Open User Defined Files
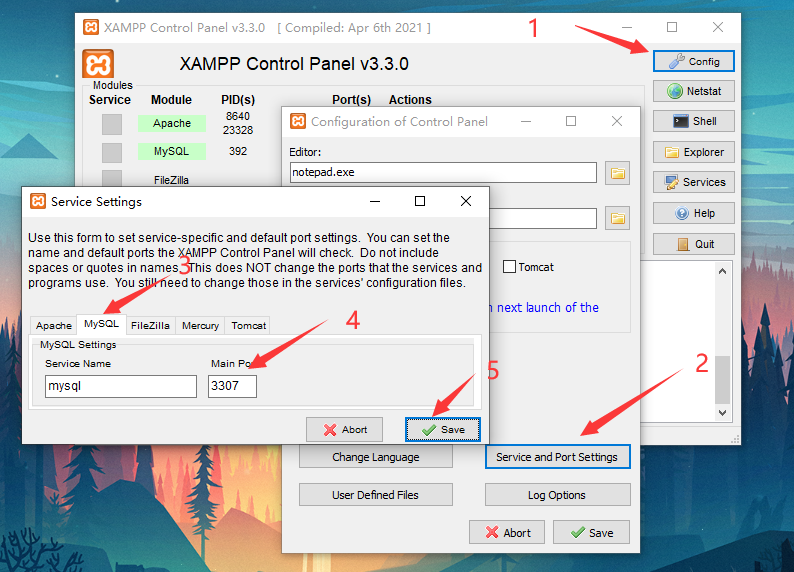 pos(376,495)
